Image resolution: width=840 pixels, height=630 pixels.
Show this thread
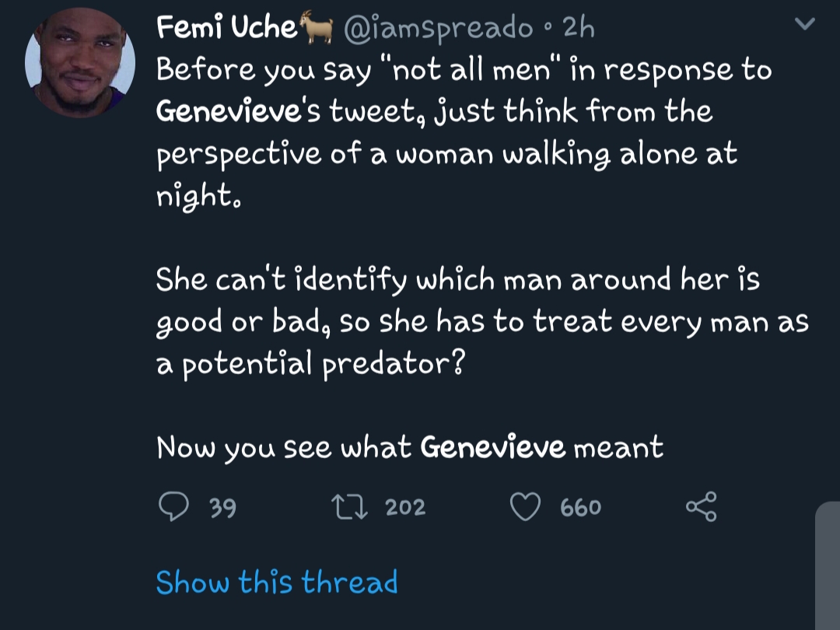click(277, 583)
